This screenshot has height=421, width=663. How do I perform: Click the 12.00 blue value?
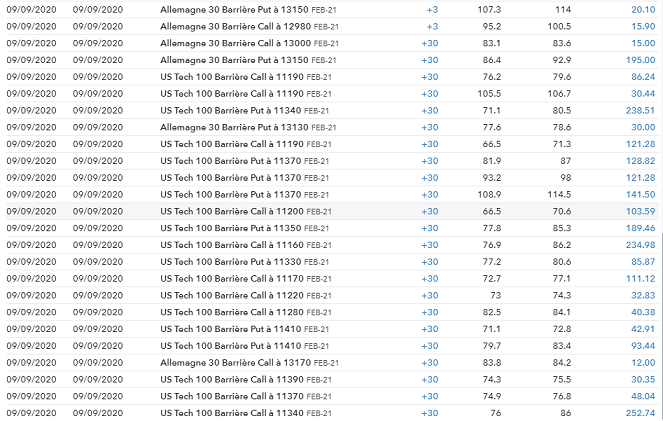pos(642,362)
